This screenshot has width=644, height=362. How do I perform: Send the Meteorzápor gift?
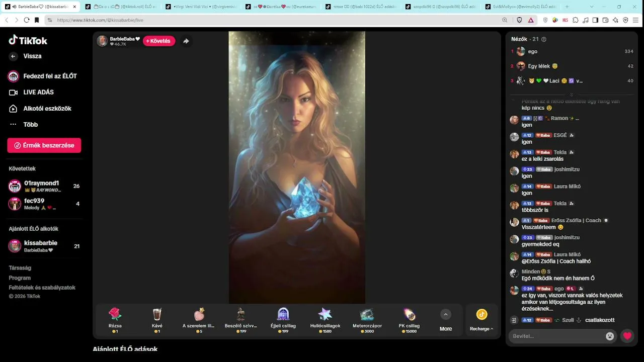[x=367, y=320]
